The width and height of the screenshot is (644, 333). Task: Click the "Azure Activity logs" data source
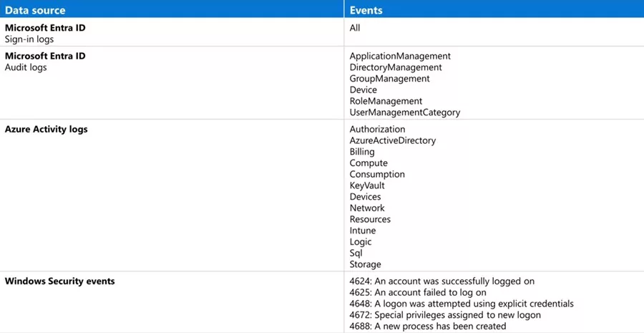pos(46,130)
